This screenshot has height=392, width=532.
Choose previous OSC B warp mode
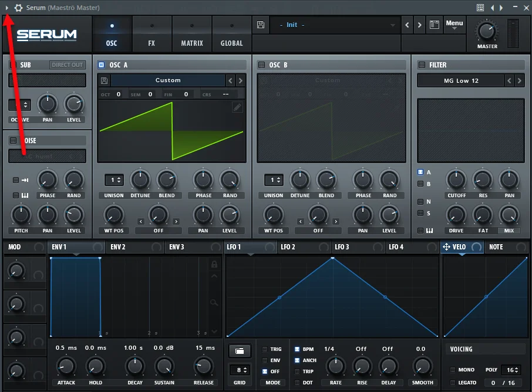(300, 221)
